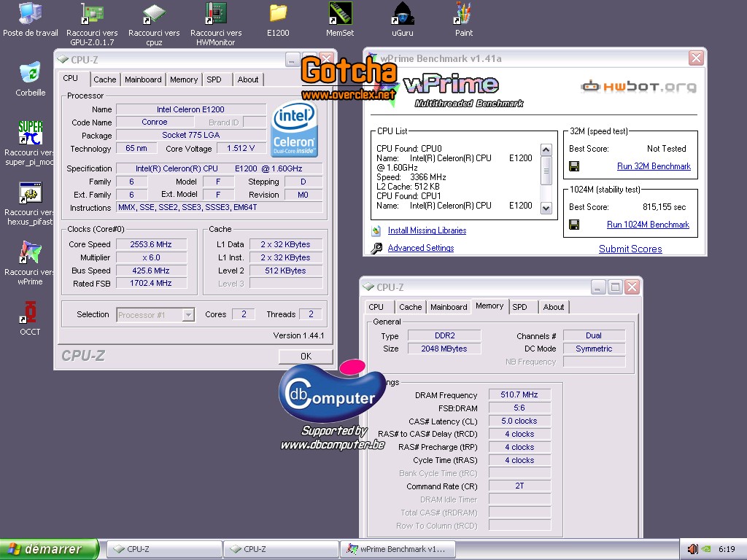Open the Cache tab in CPU-Z processor window
Screen dimensions: 747x560
tap(105, 79)
